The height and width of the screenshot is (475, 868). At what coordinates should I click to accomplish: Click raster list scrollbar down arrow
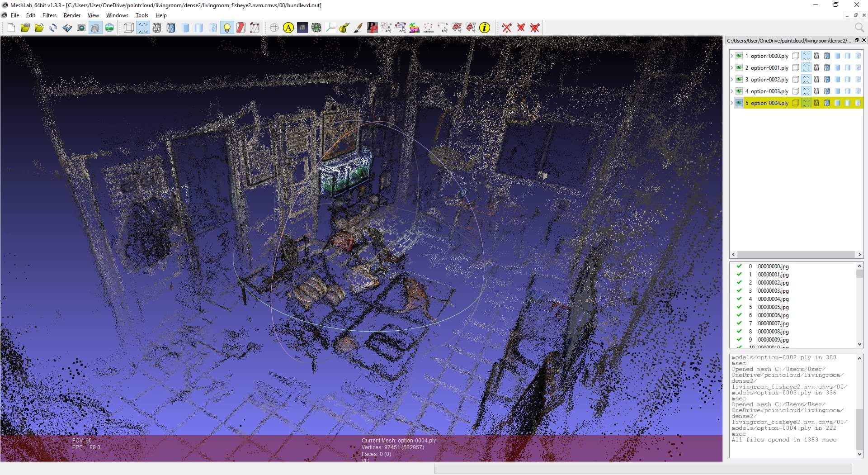pos(860,344)
